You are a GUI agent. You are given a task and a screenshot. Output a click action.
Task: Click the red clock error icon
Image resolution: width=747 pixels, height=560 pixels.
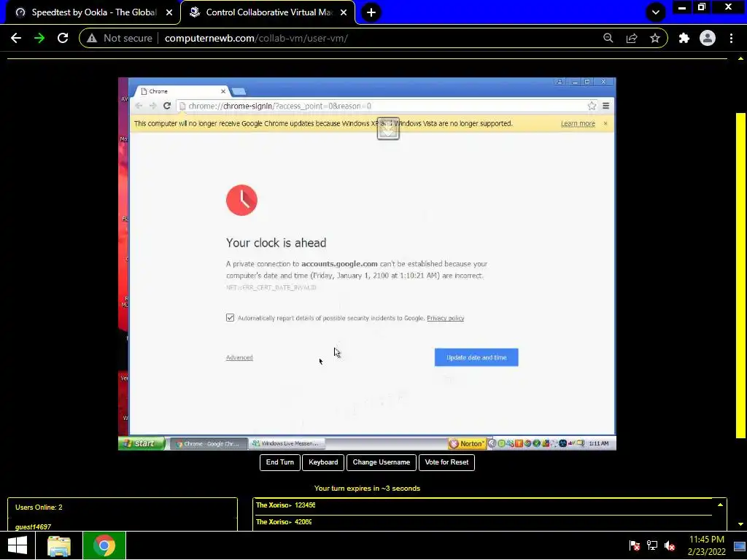[241, 201]
